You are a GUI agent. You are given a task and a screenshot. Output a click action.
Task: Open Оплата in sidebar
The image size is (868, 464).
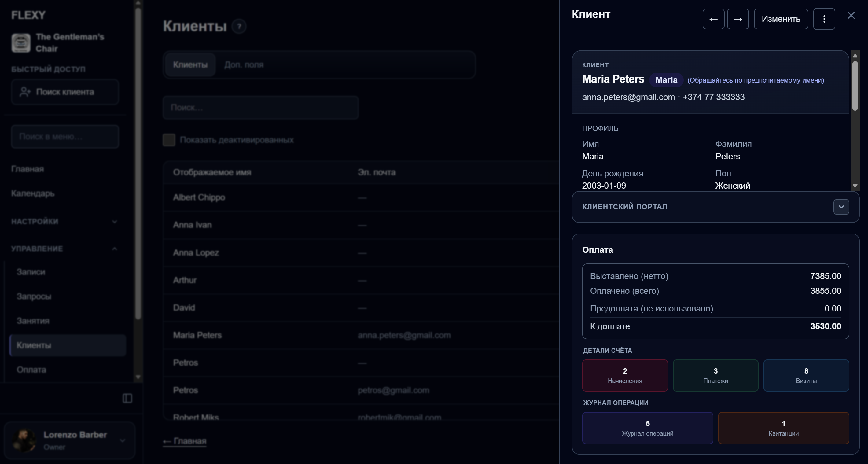point(31,370)
